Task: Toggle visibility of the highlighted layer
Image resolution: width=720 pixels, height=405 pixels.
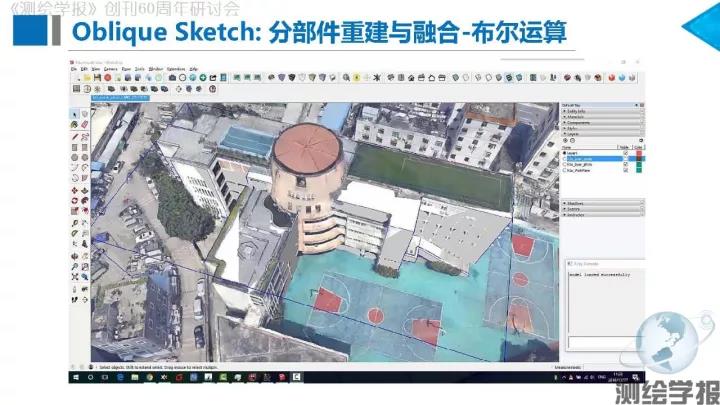Action: click(x=625, y=158)
